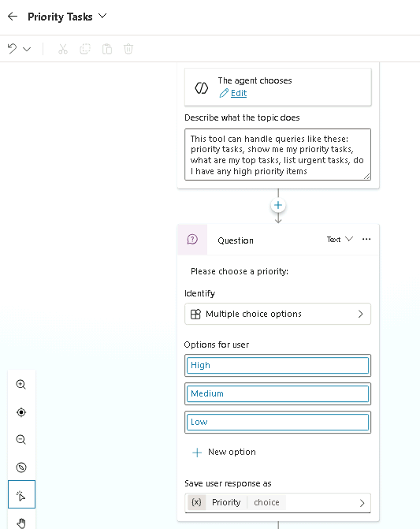
Task: Click the reset/minimap canvas icon
Action: coord(21,468)
